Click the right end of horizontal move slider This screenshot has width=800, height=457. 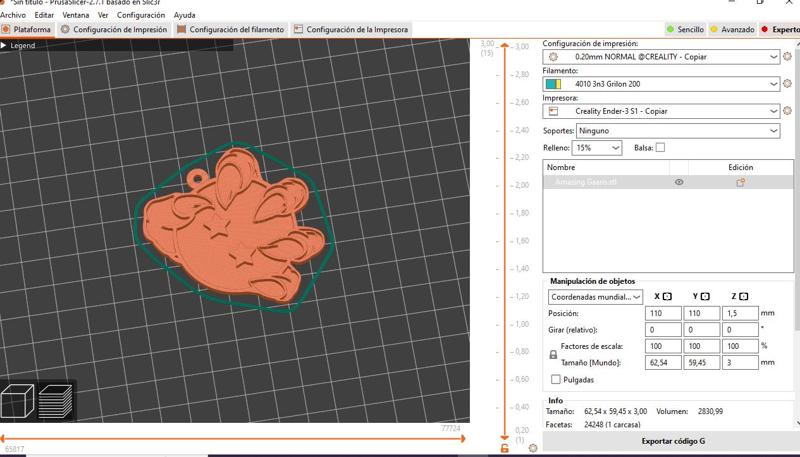[x=463, y=439]
